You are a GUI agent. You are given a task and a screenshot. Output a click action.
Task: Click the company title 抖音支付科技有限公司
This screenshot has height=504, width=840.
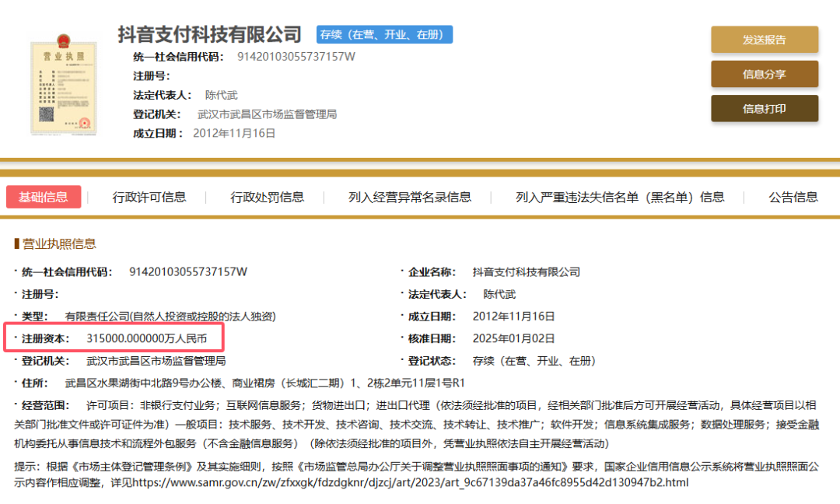[x=209, y=34]
